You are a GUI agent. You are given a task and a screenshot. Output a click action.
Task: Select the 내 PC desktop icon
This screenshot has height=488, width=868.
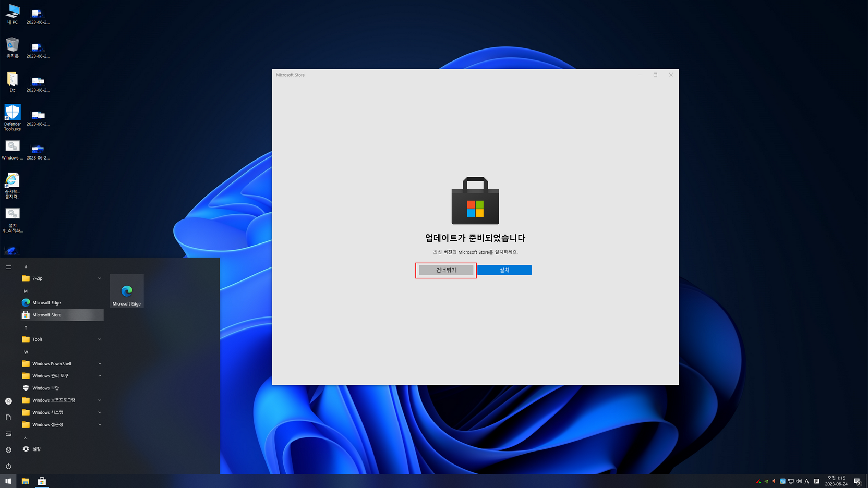13,15
